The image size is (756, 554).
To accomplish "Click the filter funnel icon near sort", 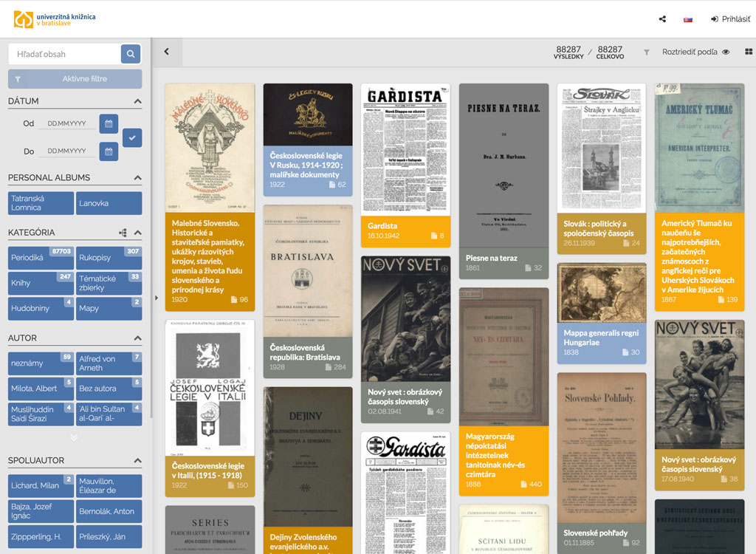I will point(647,52).
